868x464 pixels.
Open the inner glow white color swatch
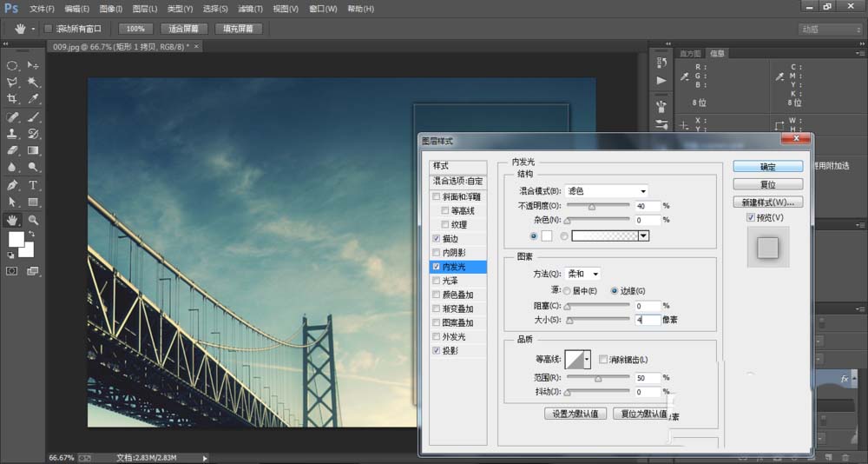coord(546,235)
